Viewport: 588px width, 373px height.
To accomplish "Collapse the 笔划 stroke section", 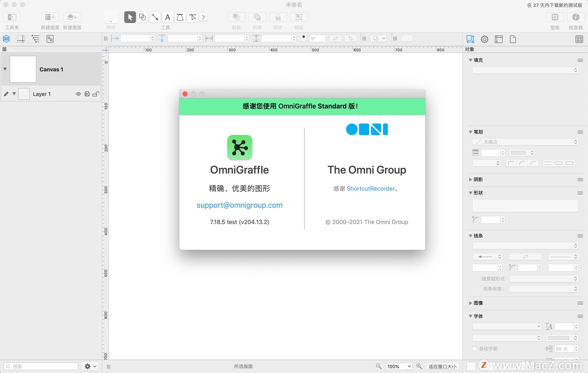I will click(471, 132).
